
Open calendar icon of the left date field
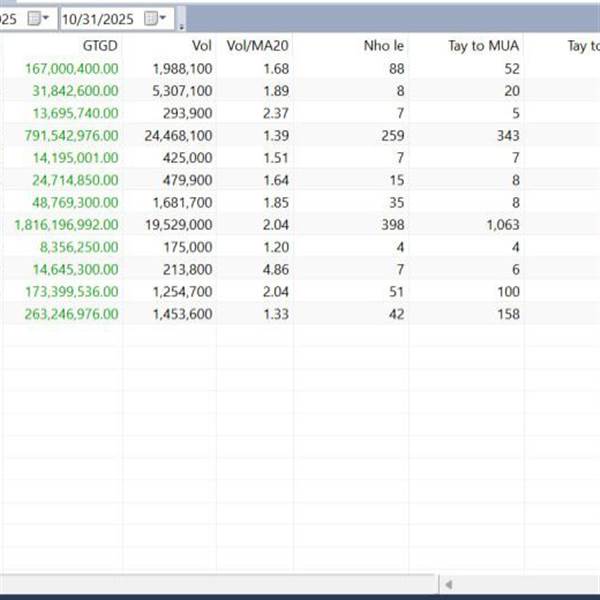pos(37,18)
